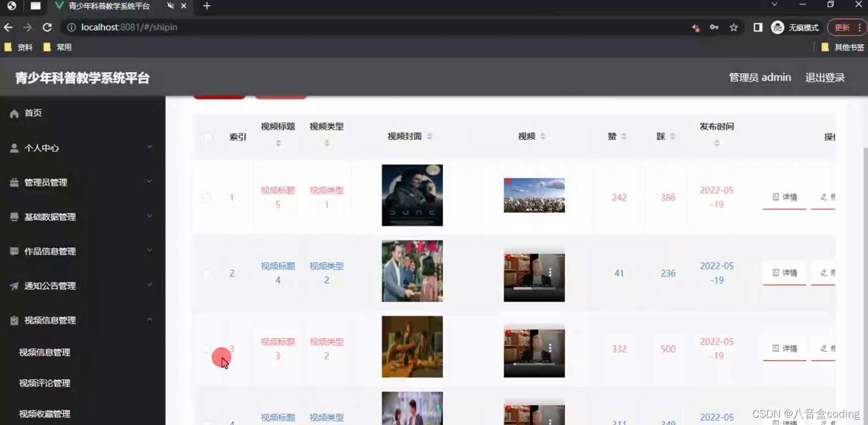The image size is (868, 425).
Task: Click the 管理员管理 briefcase icon
Action: click(x=14, y=182)
